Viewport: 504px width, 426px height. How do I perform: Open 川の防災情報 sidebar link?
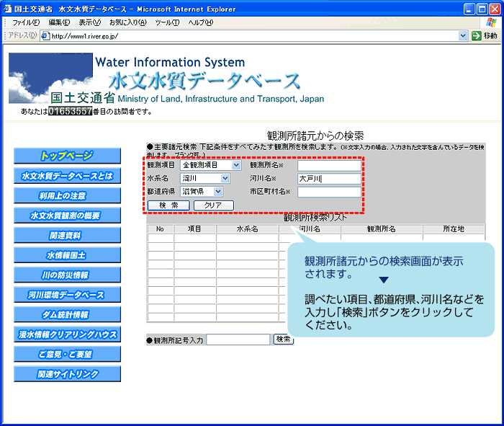pos(67,275)
